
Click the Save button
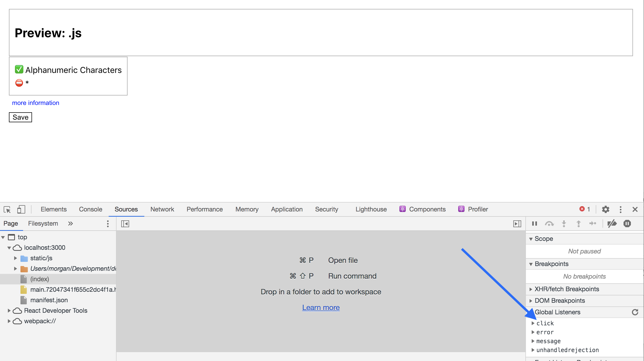coord(20,117)
